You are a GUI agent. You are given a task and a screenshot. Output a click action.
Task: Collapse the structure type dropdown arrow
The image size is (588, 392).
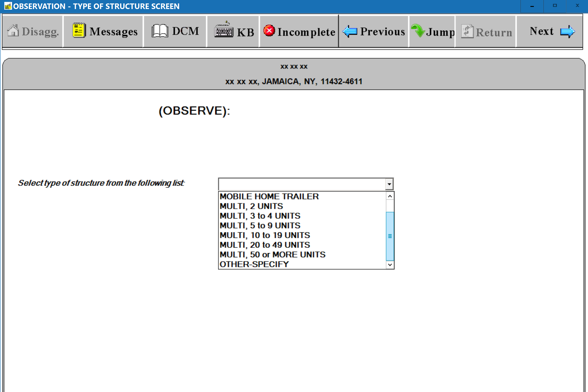(389, 184)
